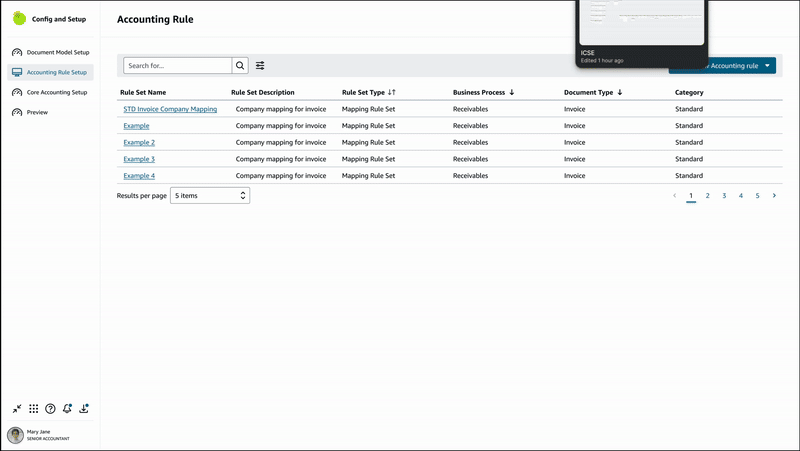Viewport: 800px width, 451px height.
Task: Sort by Business Process column arrow
Action: coord(511,92)
